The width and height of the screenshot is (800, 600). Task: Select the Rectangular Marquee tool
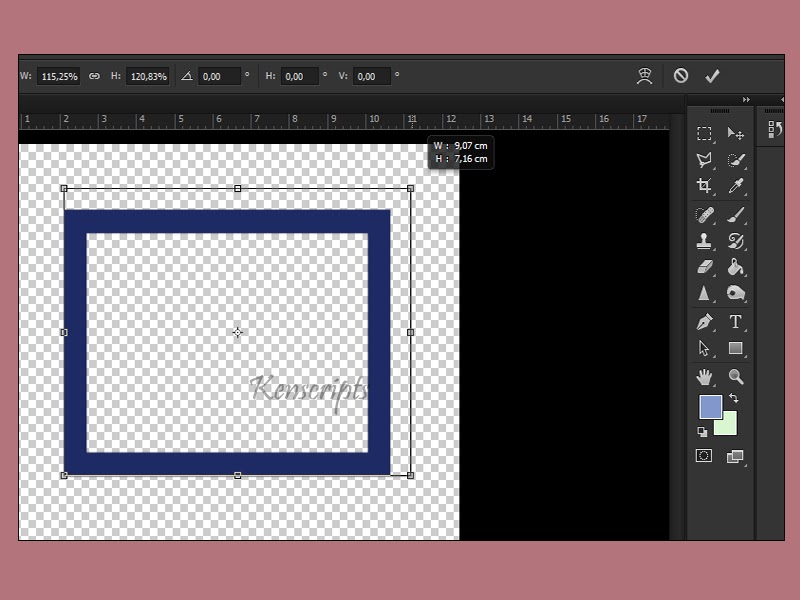coord(703,132)
